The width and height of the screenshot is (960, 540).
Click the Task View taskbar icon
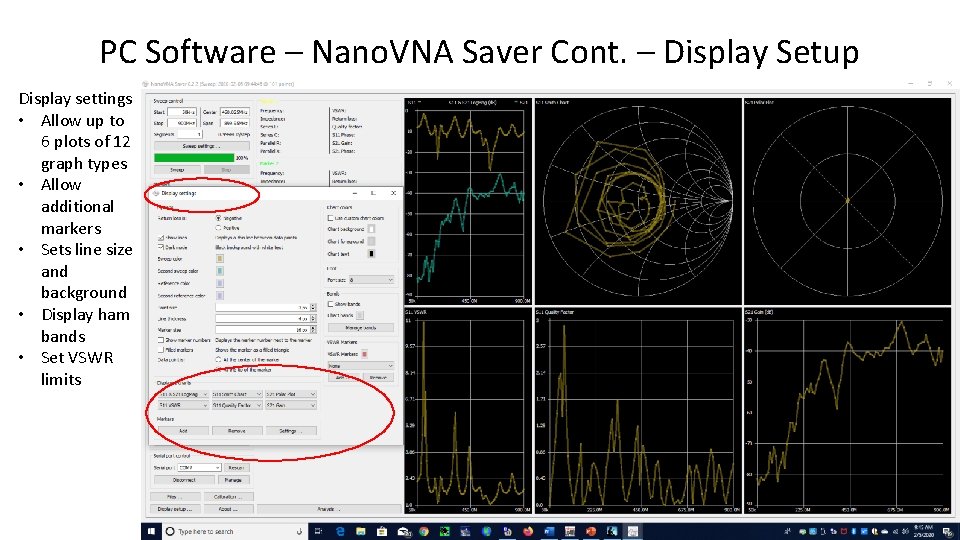pos(318,531)
